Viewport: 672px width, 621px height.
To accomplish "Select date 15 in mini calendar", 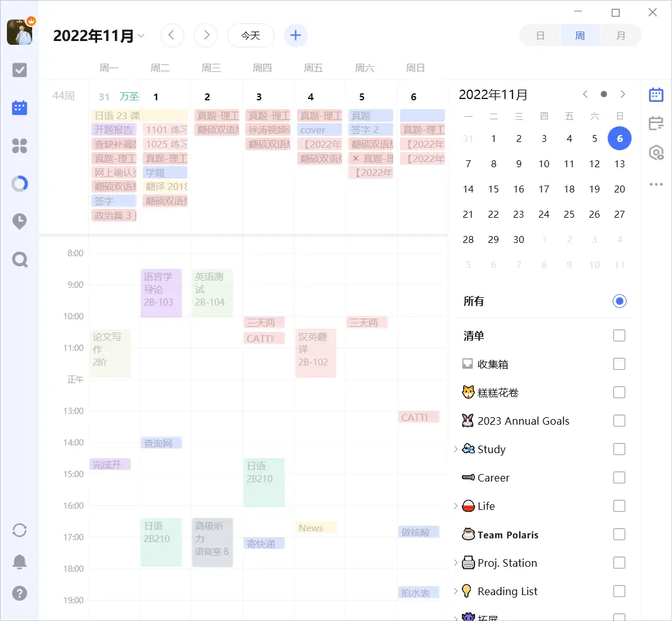I will (x=493, y=189).
